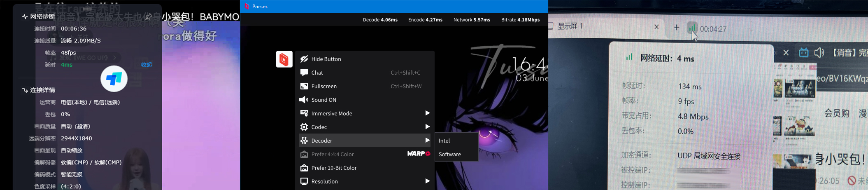
Task: Click the green signal icon beside 00:04:27
Action: 692,27
